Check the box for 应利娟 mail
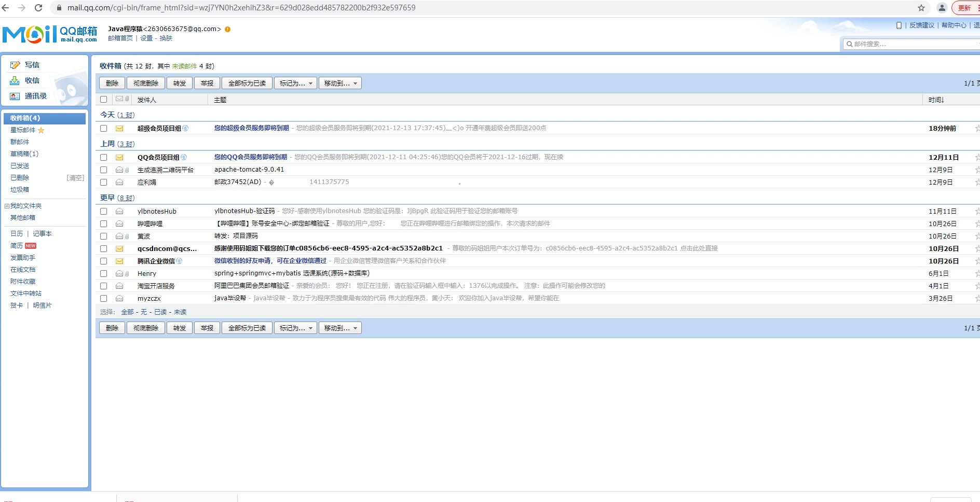This screenshot has height=502, width=980. click(x=103, y=182)
